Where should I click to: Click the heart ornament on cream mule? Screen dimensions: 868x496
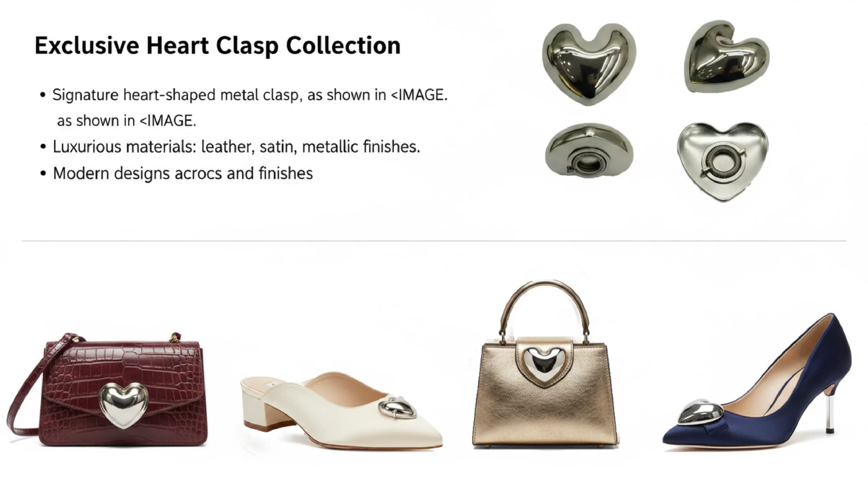pos(397,408)
